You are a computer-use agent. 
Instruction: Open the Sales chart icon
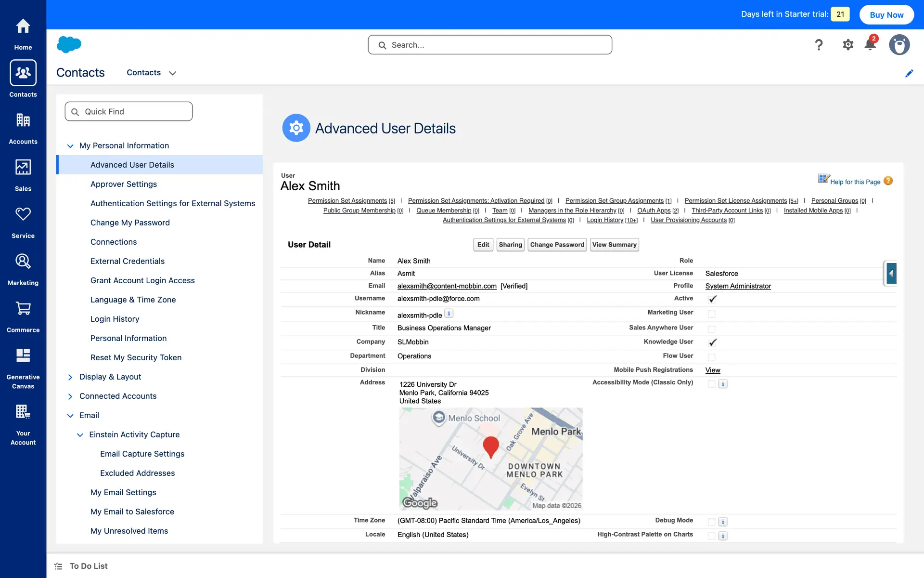[x=23, y=167]
